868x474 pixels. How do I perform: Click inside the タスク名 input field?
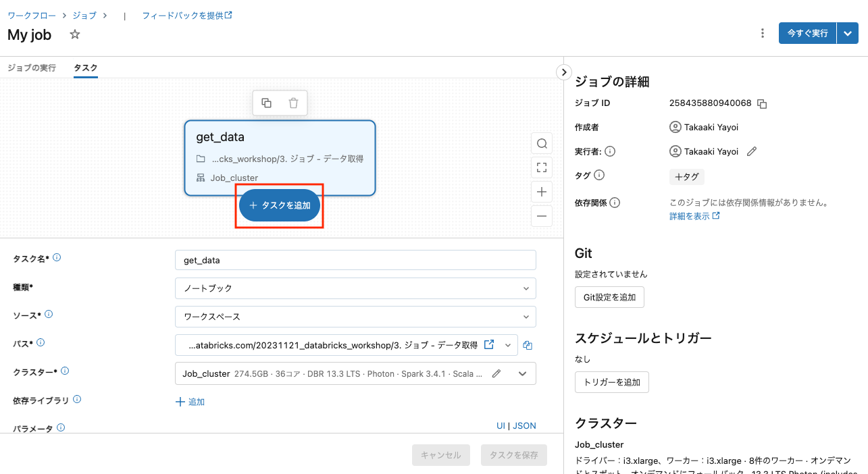(355, 260)
